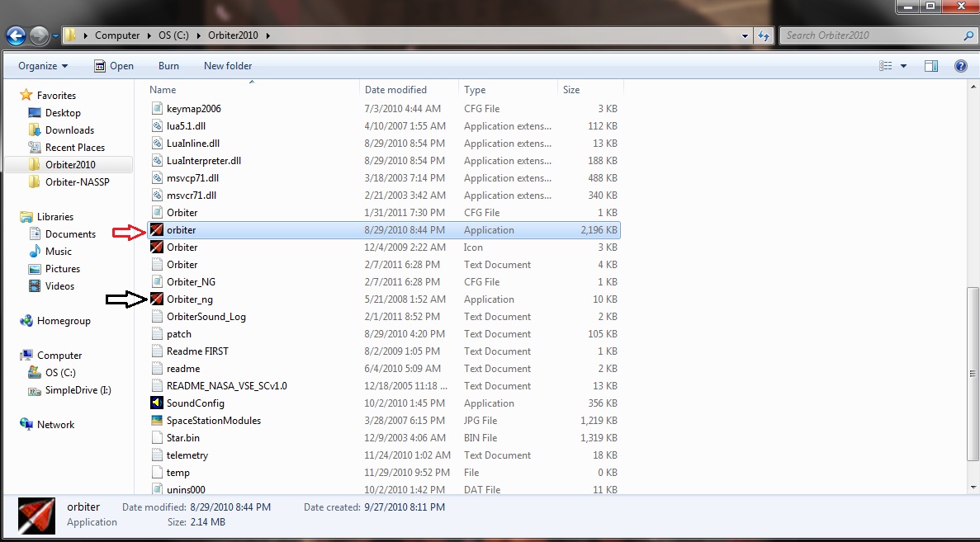This screenshot has height=542, width=980.
Task: Select the msvcp71.dll file icon
Action: (x=157, y=178)
